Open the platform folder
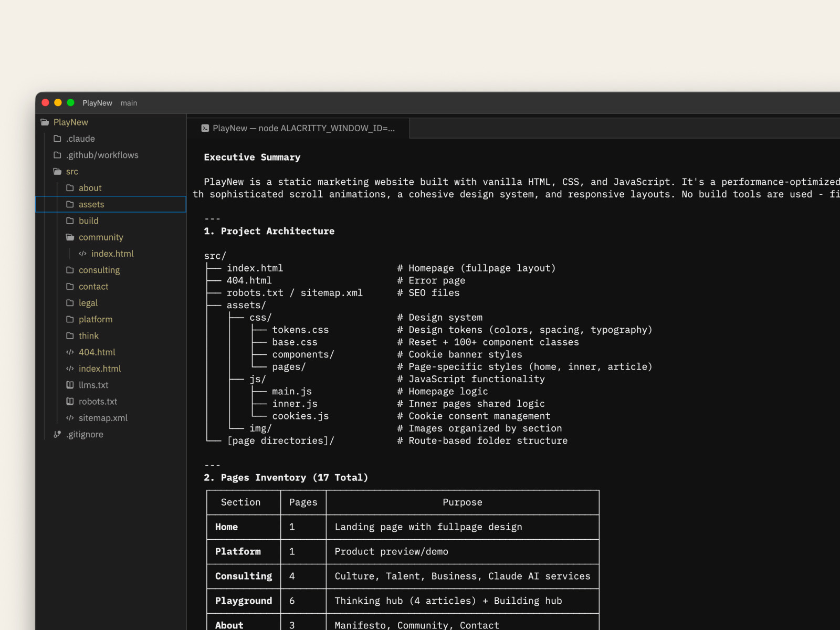Image resolution: width=840 pixels, height=630 pixels. [95, 319]
